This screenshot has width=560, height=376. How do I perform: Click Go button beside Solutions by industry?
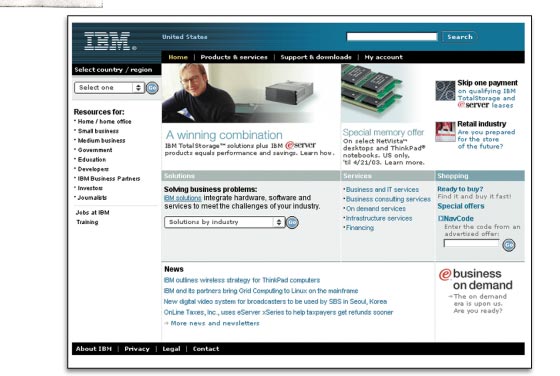pos(292,222)
